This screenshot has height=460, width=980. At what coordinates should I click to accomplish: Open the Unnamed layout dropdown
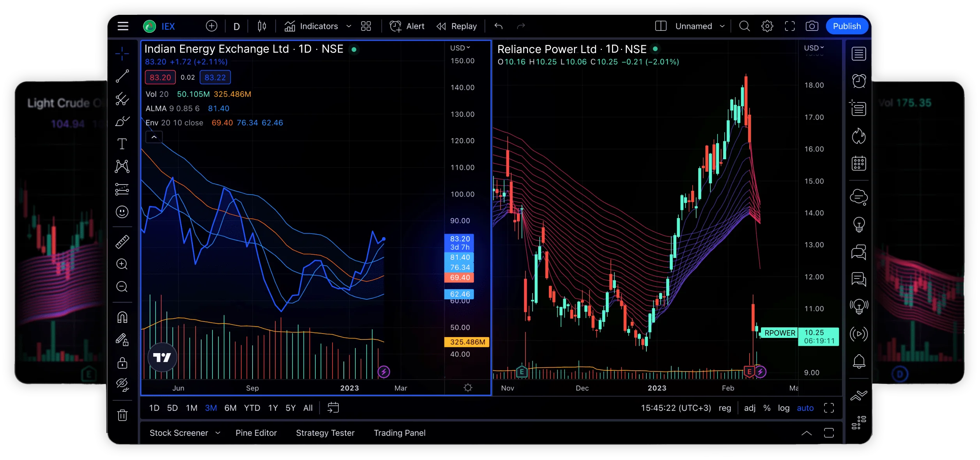700,26
